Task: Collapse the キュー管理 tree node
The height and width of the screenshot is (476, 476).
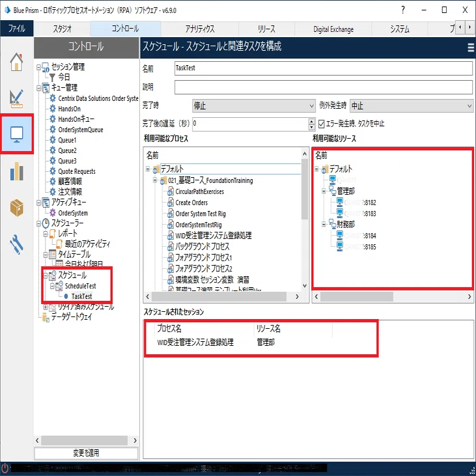Action: click(x=38, y=88)
